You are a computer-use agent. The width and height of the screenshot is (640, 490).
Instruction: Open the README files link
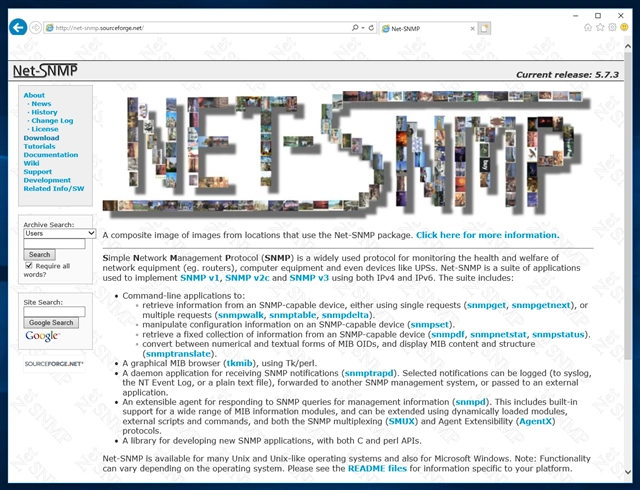point(377,469)
